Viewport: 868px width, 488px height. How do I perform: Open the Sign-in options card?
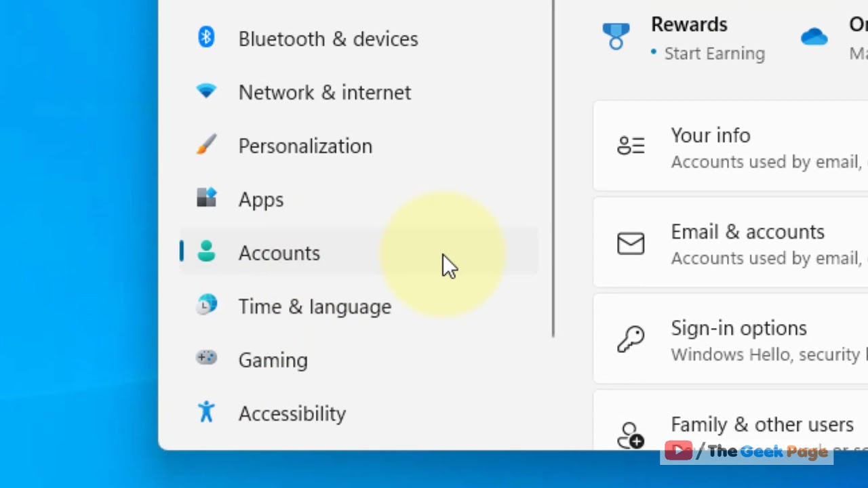point(730,339)
